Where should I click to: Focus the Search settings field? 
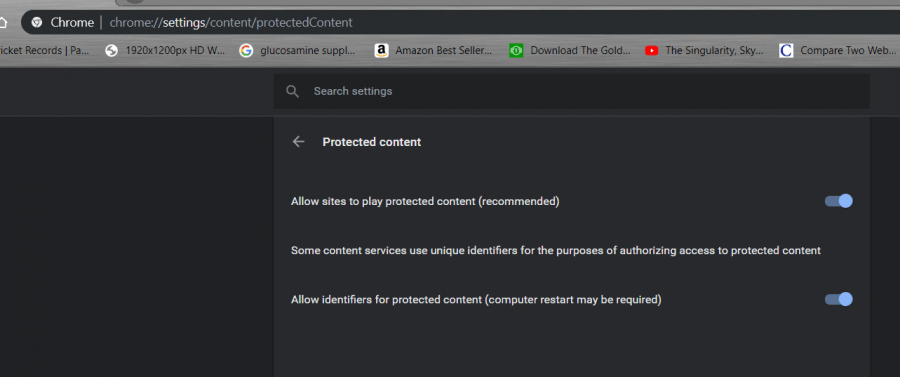572,91
